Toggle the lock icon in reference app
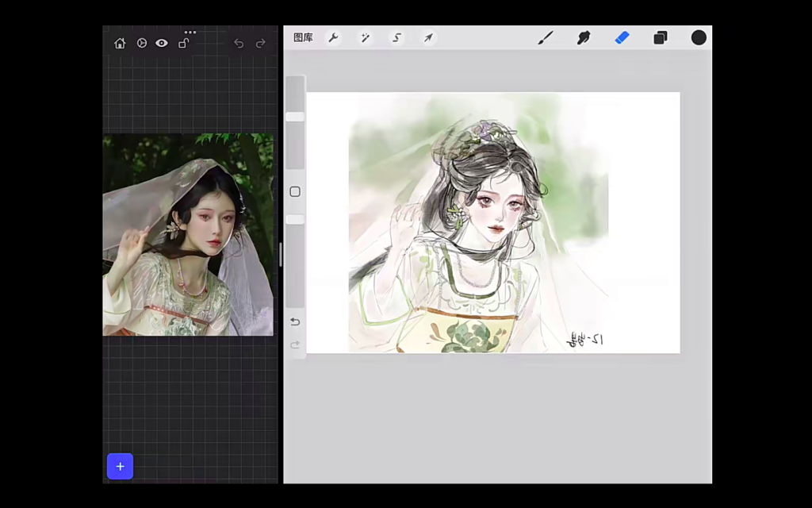This screenshot has height=508, width=812. pyautogui.click(x=182, y=43)
